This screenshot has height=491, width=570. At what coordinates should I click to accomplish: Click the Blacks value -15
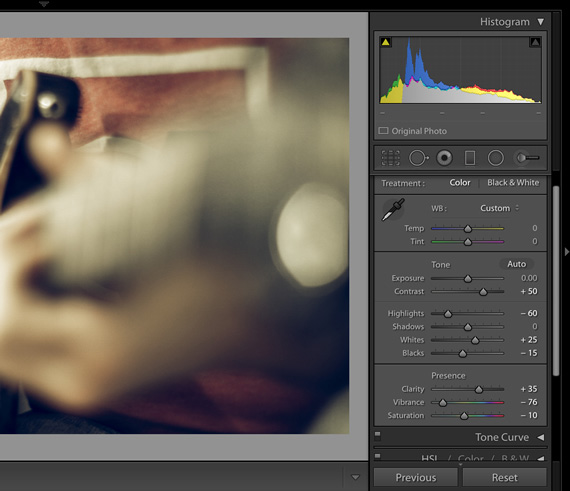(529, 353)
